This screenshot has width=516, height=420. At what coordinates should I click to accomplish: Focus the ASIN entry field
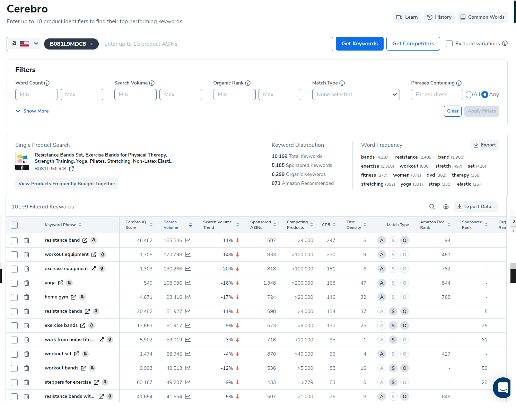pos(216,44)
